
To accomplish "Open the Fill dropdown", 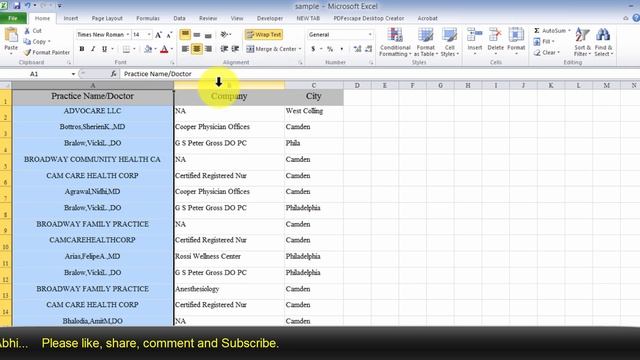I will pyautogui.click(x=544, y=42).
